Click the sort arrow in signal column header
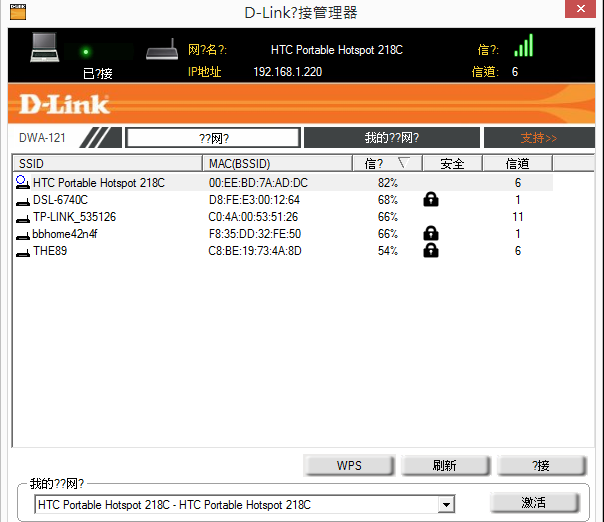Viewport: 604px width, 522px height. coord(403,163)
